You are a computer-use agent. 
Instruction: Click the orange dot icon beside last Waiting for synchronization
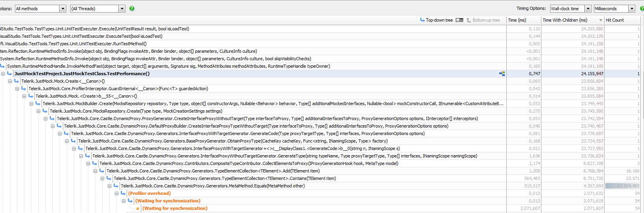(137, 209)
